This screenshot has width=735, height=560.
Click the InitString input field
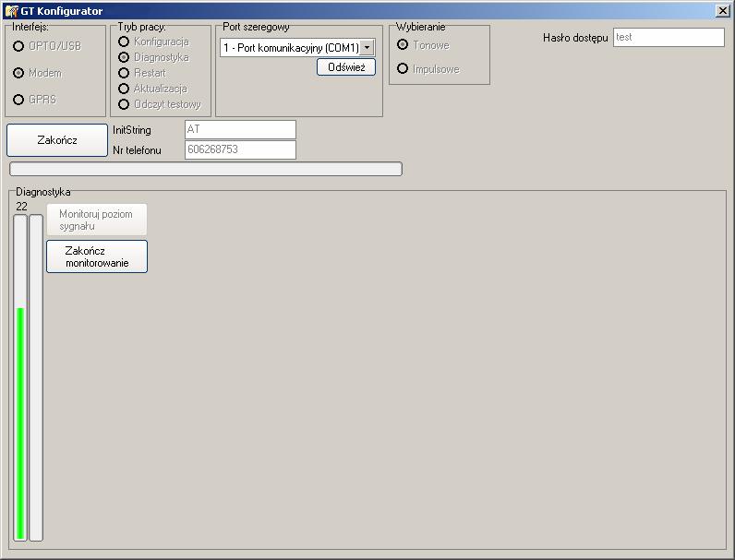pyautogui.click(x=240, y=130)
